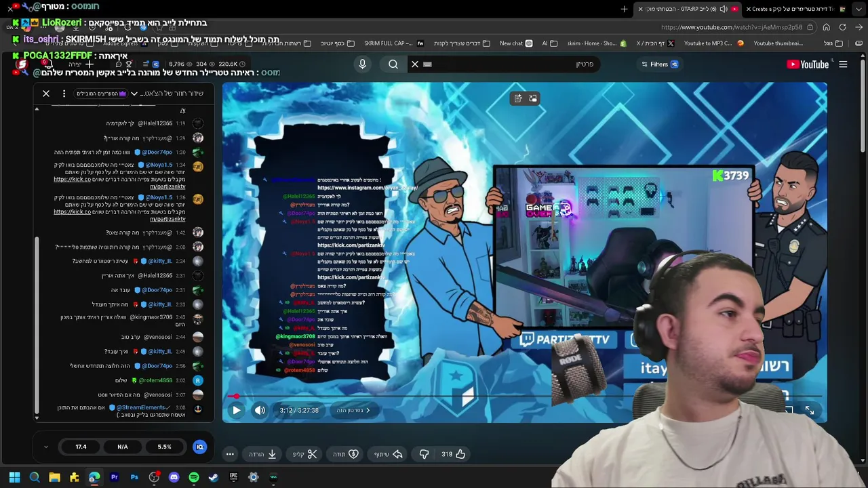Open the settings gear app from the taskbar
This screenshot has width=868, height=488.
click(x=254, y=477)
